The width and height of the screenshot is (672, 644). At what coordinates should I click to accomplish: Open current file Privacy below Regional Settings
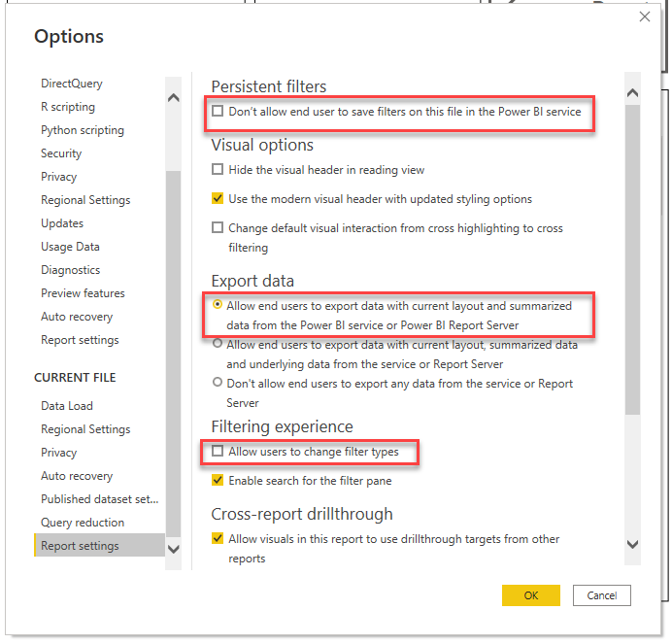coord(58,453)
